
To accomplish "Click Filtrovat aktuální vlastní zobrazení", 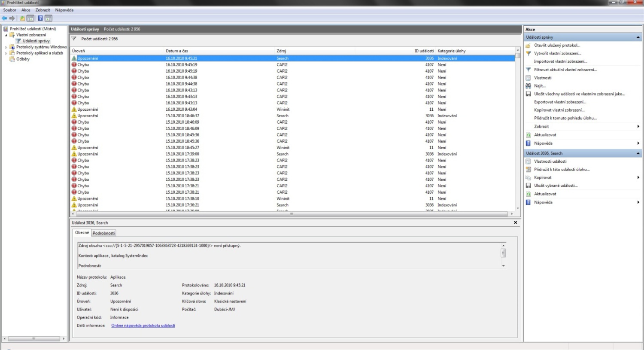I will point(565,70).
